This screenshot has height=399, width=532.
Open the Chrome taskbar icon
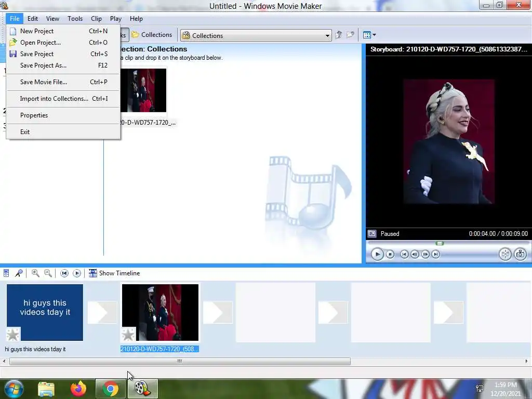click(x=111, y=389)
